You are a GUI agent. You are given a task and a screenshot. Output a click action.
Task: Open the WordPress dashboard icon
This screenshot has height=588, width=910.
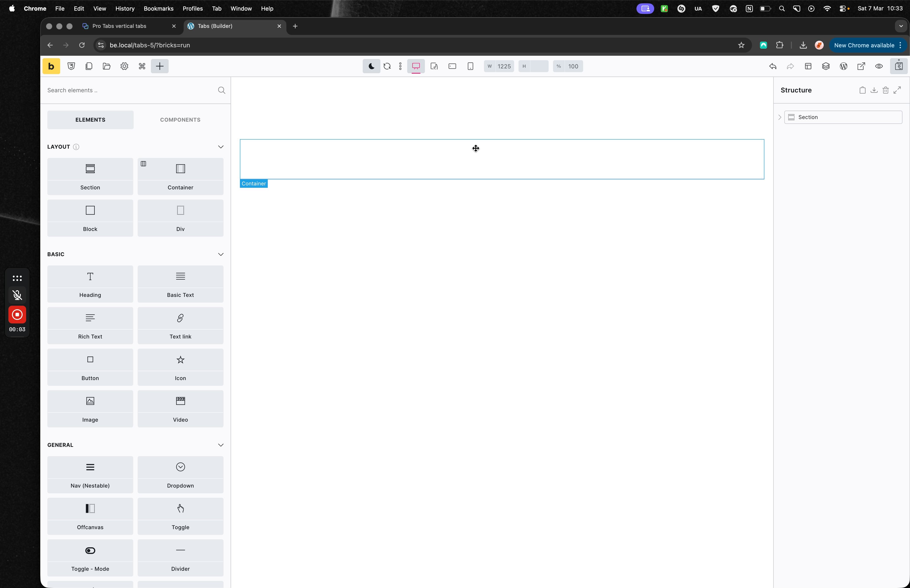pos(844,66)
